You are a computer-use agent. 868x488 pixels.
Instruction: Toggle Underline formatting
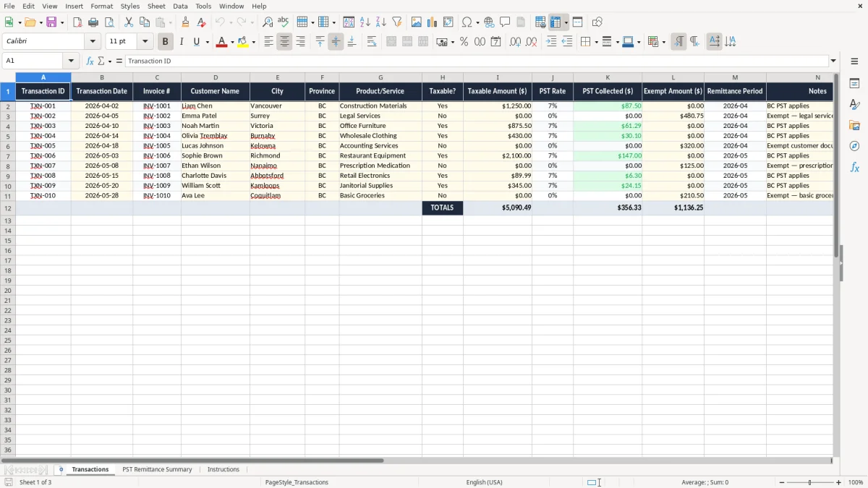coord(196,42)
